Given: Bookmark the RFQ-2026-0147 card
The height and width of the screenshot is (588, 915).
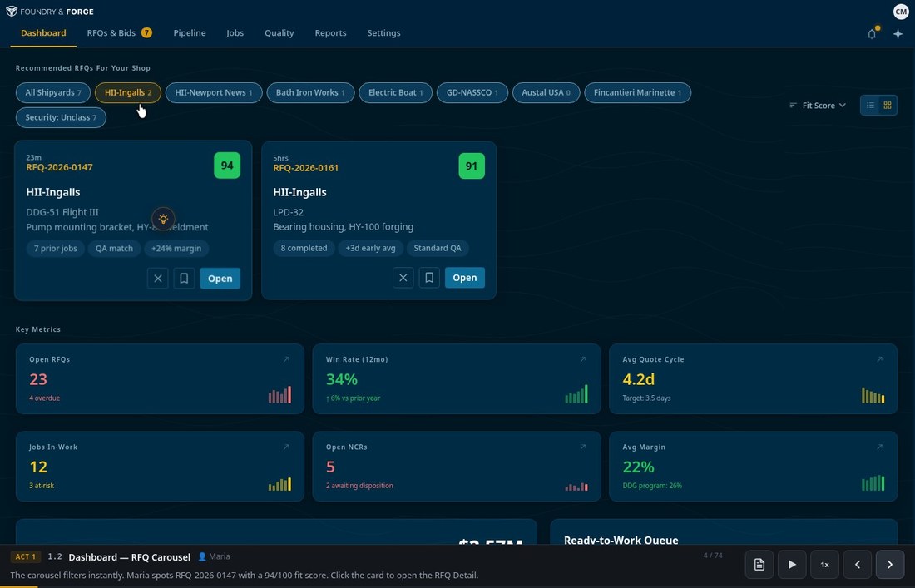Looking at the screenshot, I should [184, 278].
